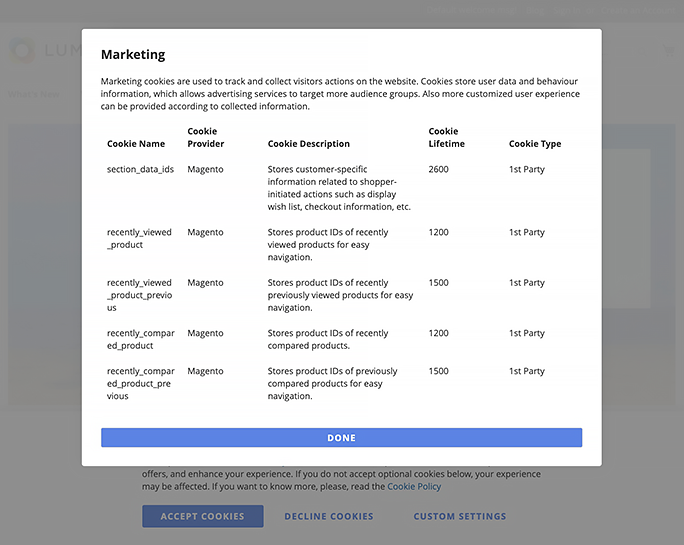Click the 2600 lifetime value
The width and height of the screenshot is (684, 545).
click(439, 170)
